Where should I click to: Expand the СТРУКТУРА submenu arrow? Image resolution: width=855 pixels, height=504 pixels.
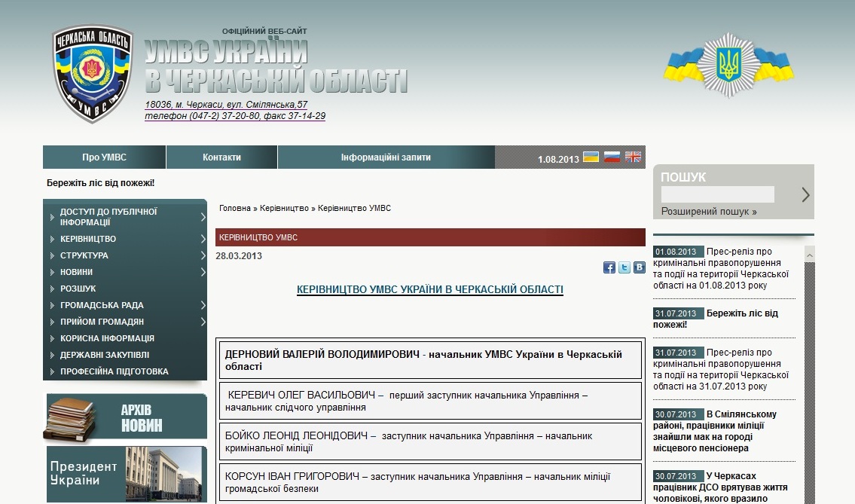coord(203,255)
